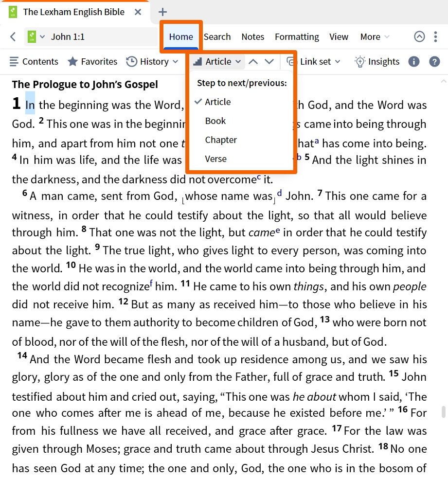Click verse number 14
The image size is (448, 479).
pyautogui.click(x=22, y=355)
